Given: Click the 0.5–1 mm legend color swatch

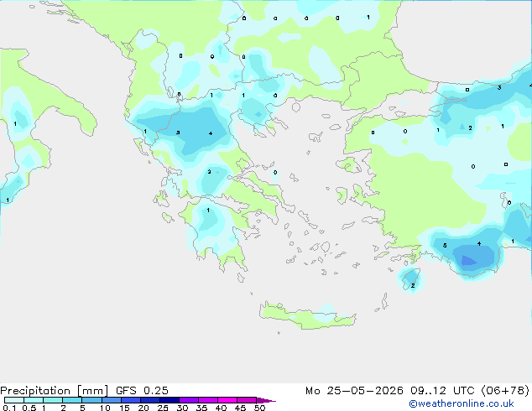Looking at the screenshot, I should (34, 400).
